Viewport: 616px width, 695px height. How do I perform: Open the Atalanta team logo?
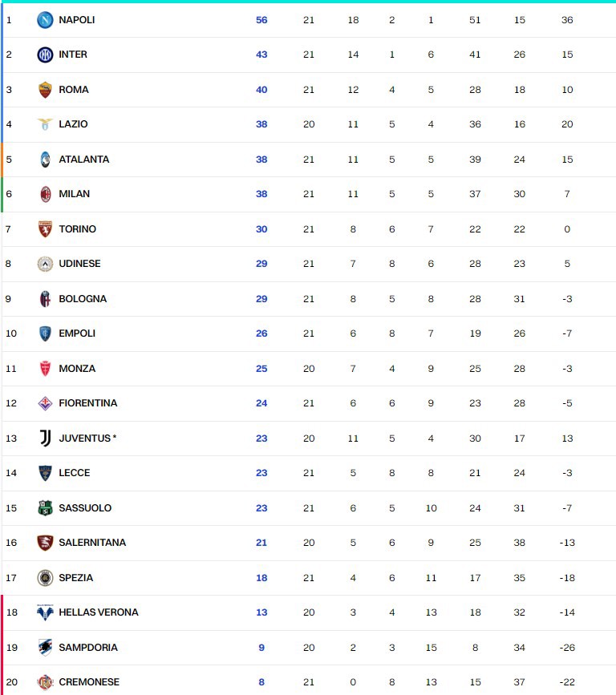[x=45, y=160]
